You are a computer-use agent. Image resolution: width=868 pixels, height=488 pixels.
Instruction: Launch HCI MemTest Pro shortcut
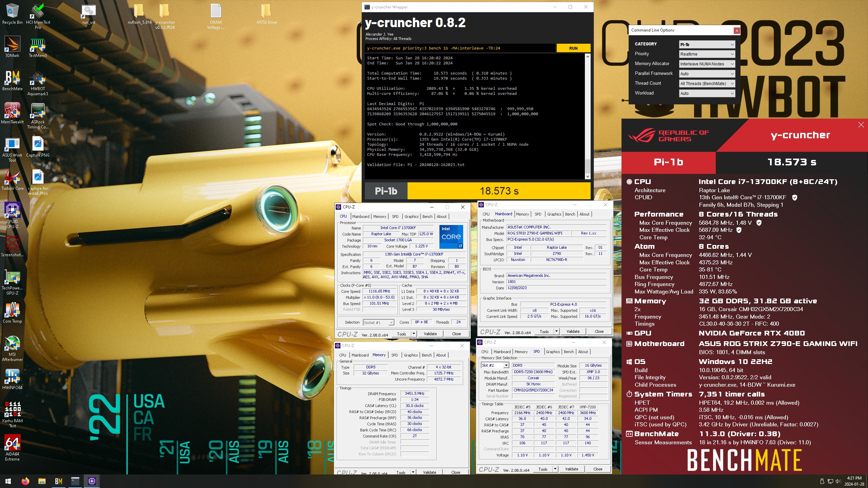(38, 16)
